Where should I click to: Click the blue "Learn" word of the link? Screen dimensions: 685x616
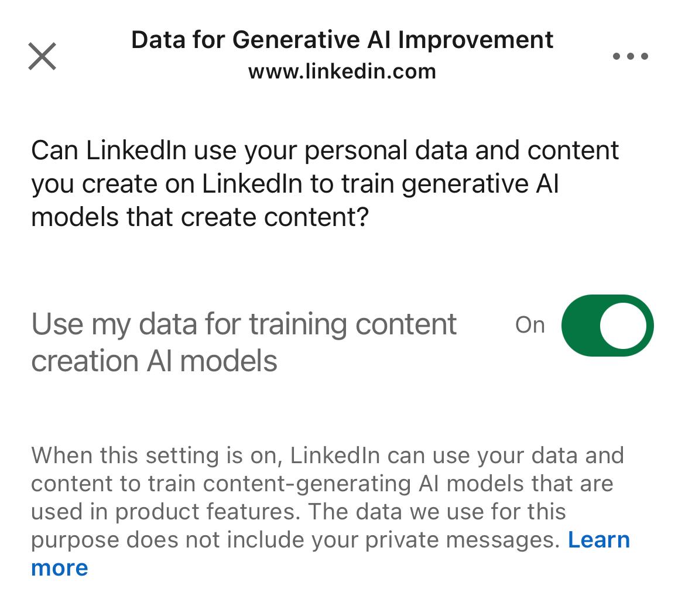[598, 540]
